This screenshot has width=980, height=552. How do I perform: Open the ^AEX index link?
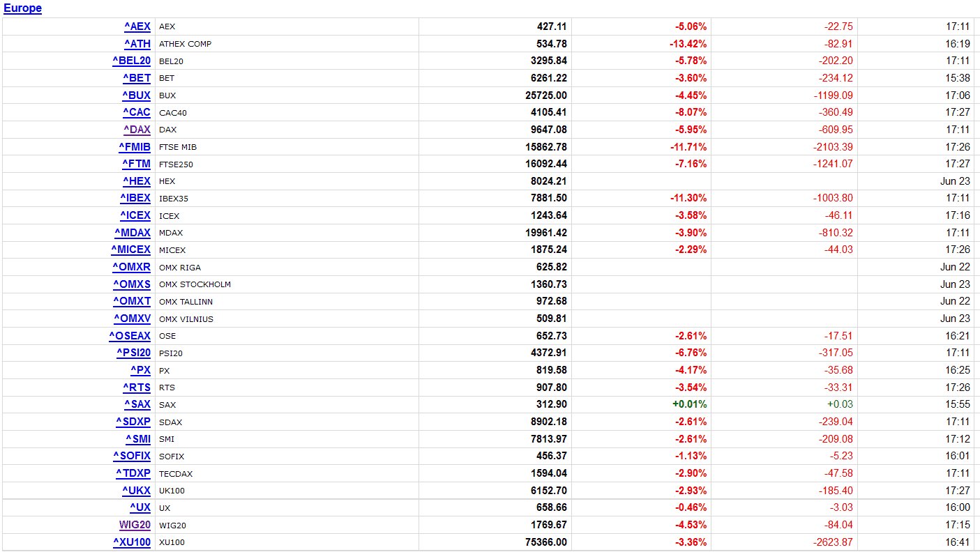tap(137, 26)
